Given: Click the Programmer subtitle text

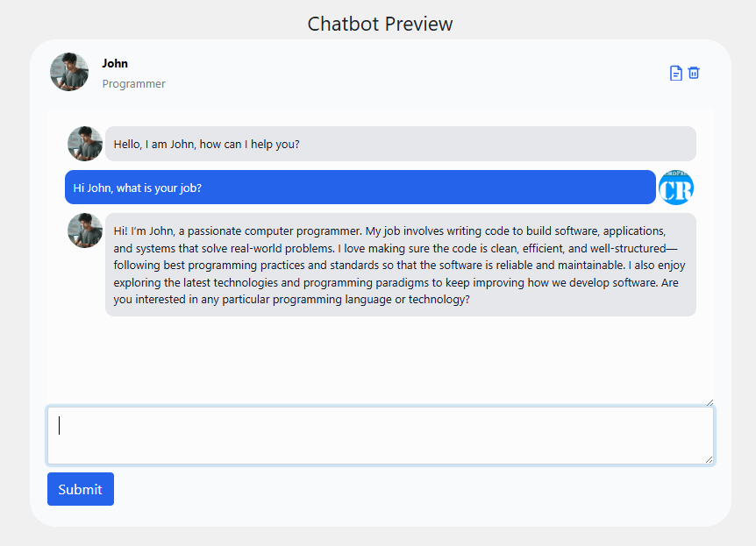Looking at the screenshot, I should (133, 84).
